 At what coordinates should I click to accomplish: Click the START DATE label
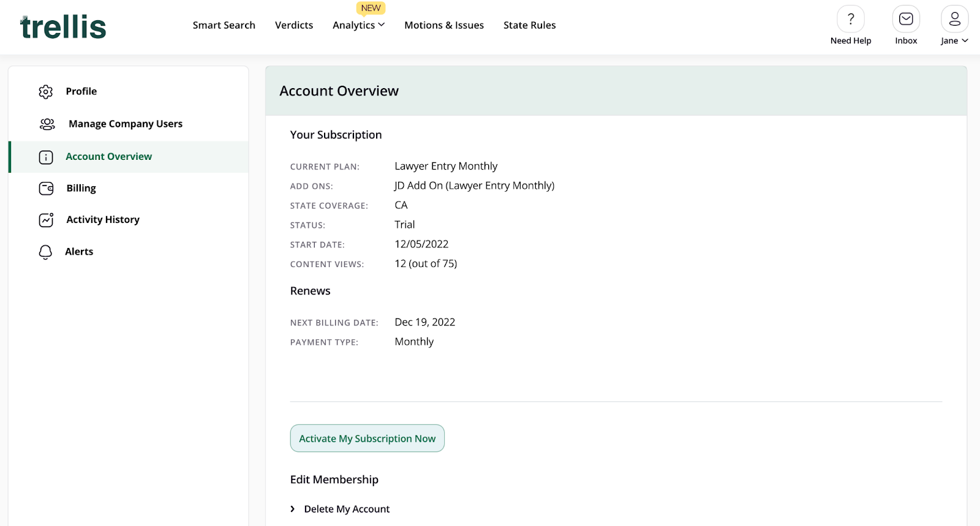(x=317, y=246)
